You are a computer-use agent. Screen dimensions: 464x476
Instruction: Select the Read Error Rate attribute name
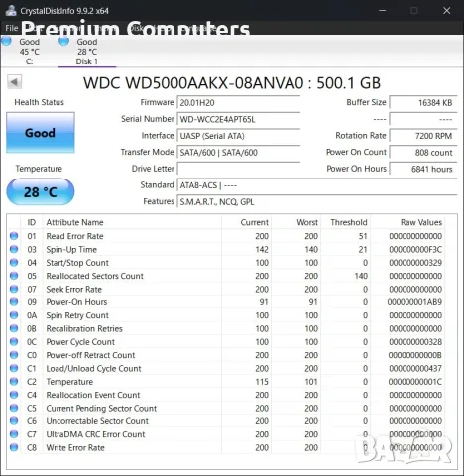74,236
